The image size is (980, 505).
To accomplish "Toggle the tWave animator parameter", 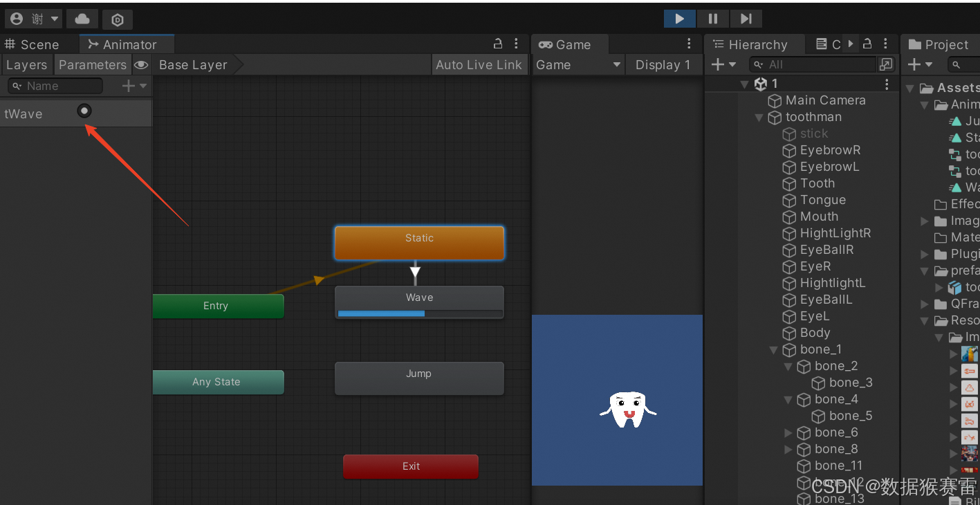I will click(x=84, y=111).
